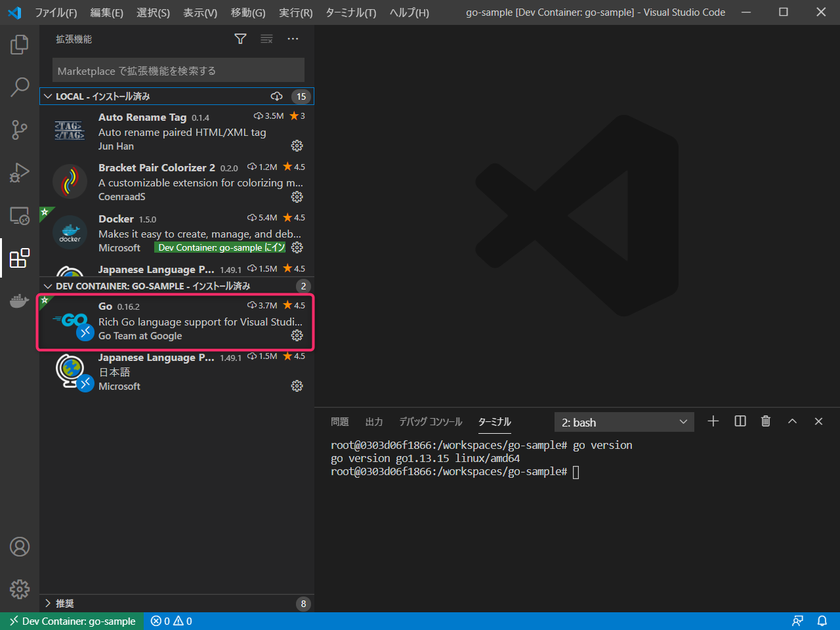840x630 pixels.
Task: Open the Search view
Action: (19, 87)
